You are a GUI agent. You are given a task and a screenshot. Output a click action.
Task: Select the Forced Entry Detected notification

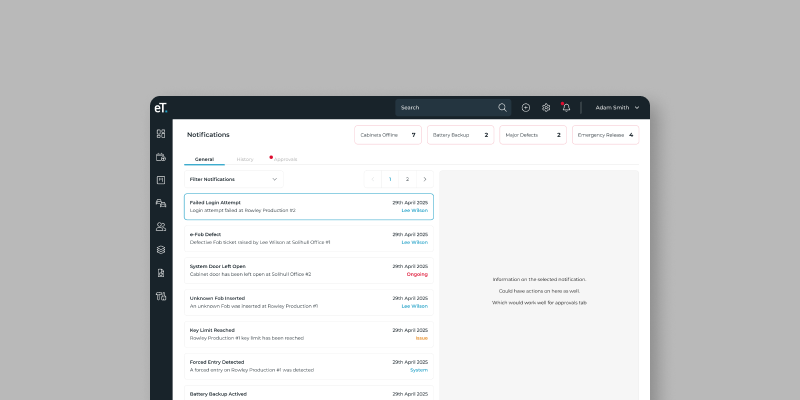pos(309,366)
